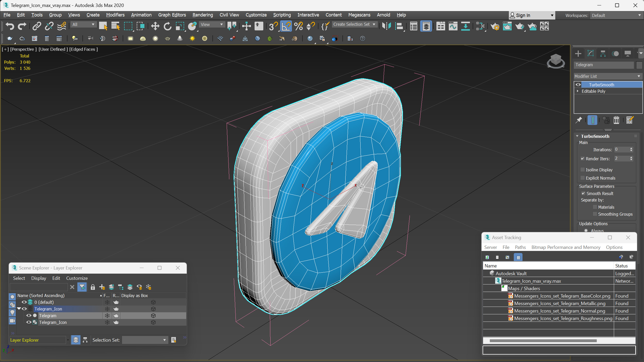Click the Scene Explorer search field
The image size is (644, 362).
(39, 287)
